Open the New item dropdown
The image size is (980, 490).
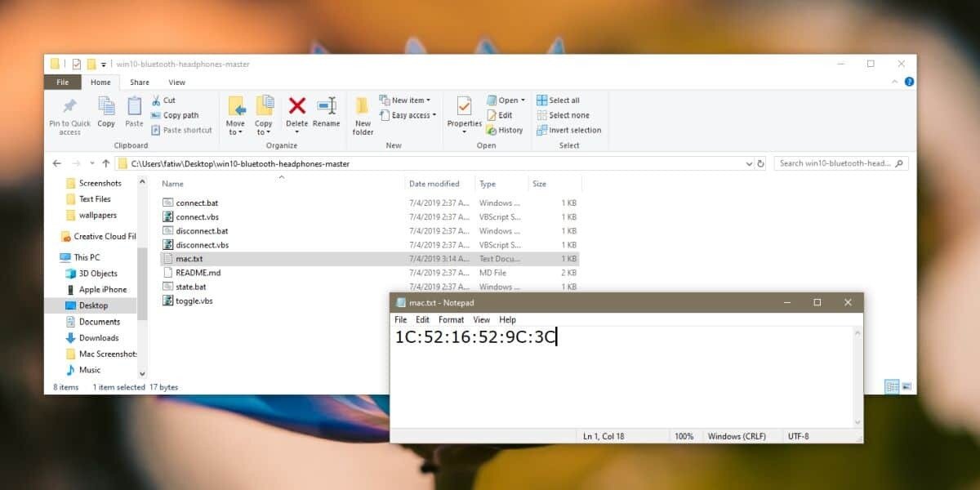click(410, 100)
